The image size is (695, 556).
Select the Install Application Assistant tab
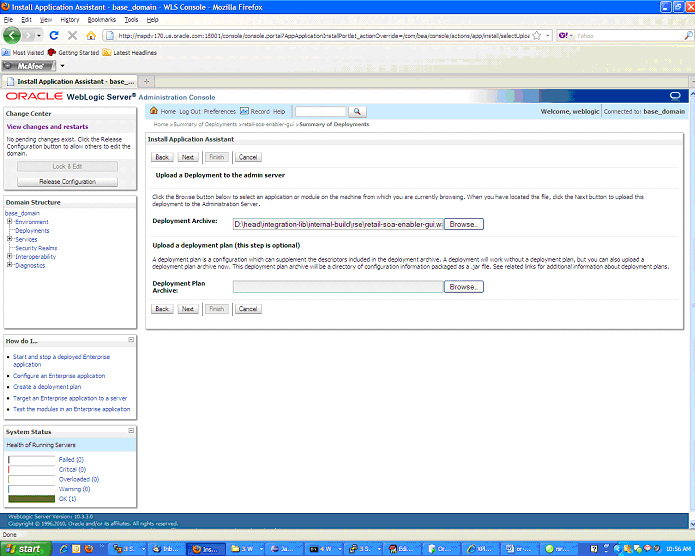tap(71, 82)
